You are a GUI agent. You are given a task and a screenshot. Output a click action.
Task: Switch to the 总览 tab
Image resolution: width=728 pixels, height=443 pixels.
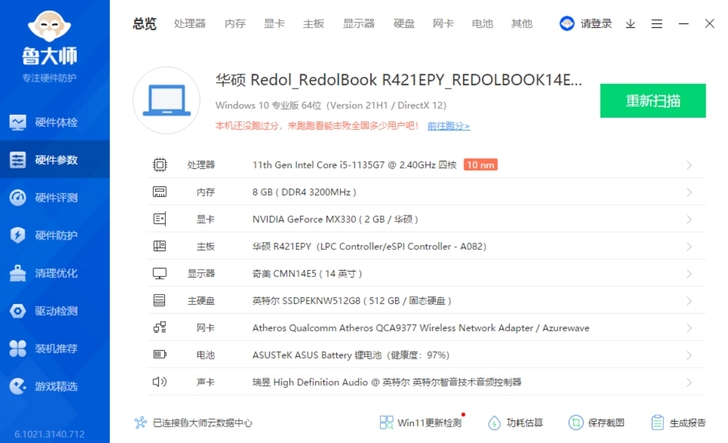(144, 23)
